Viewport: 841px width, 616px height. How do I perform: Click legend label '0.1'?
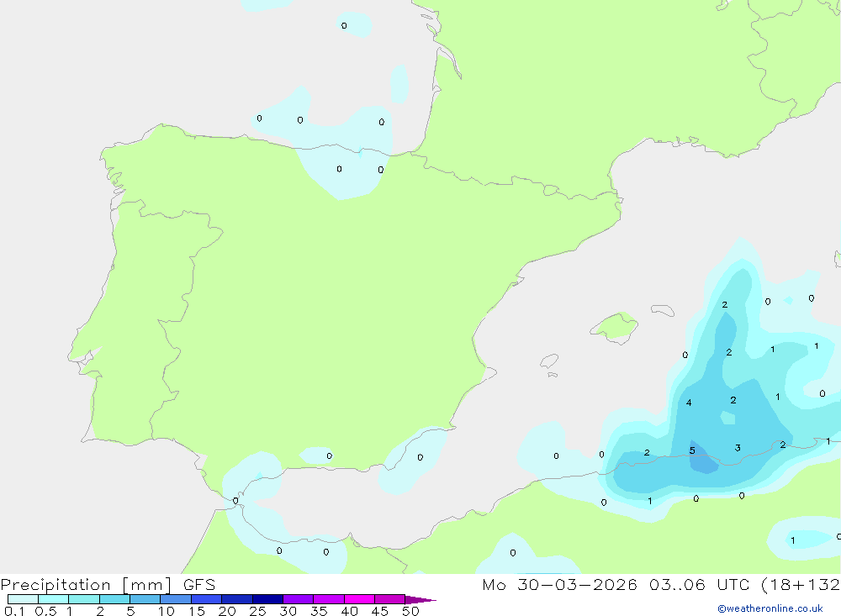(14, 611)
